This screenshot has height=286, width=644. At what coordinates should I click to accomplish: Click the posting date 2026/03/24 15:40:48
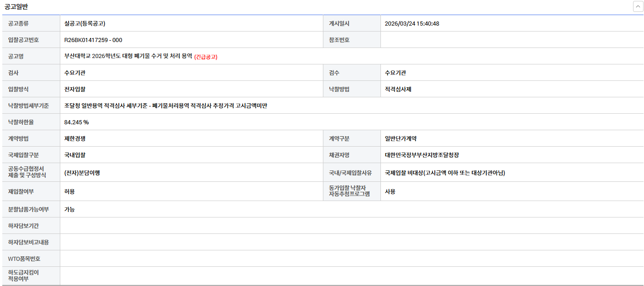[412, 24]
